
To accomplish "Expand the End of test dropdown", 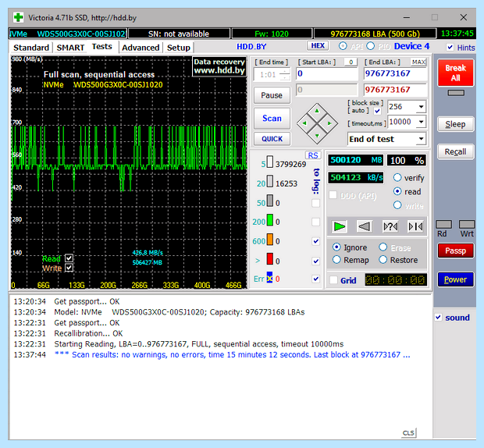I will (x=422, y=139).
